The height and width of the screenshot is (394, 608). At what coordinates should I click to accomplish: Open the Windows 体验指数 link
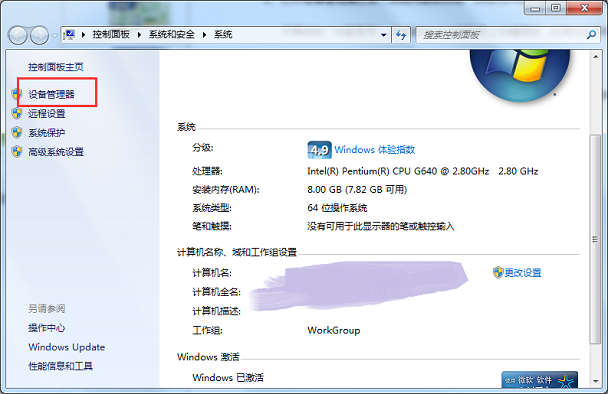pos(375,150)
